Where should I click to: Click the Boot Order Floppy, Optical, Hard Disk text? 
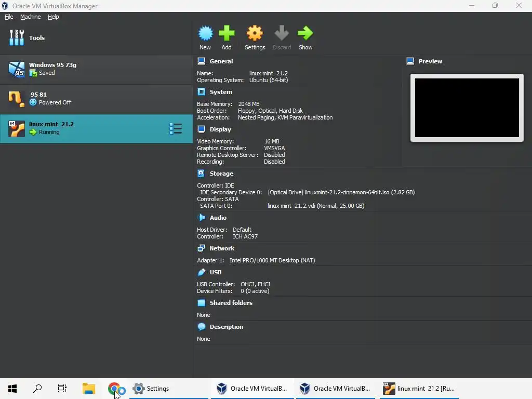(x=270, y=111)
